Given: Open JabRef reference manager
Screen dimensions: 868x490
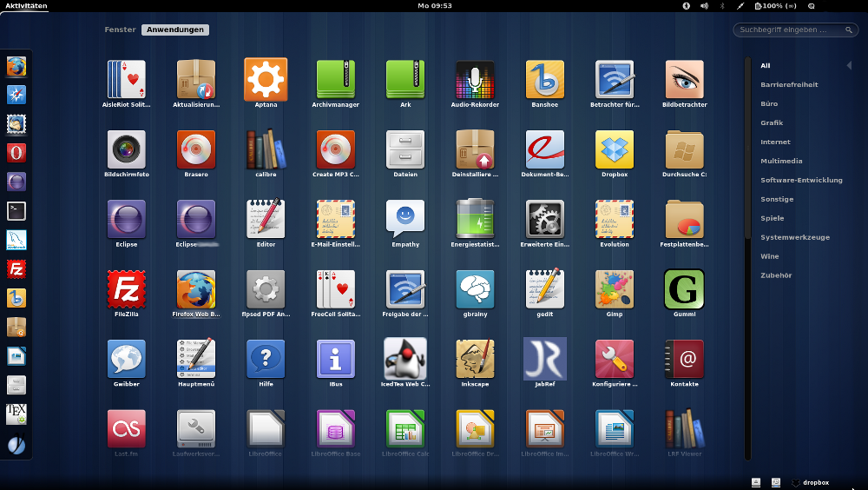Looking at the screenshot, I should click(545, 363).
